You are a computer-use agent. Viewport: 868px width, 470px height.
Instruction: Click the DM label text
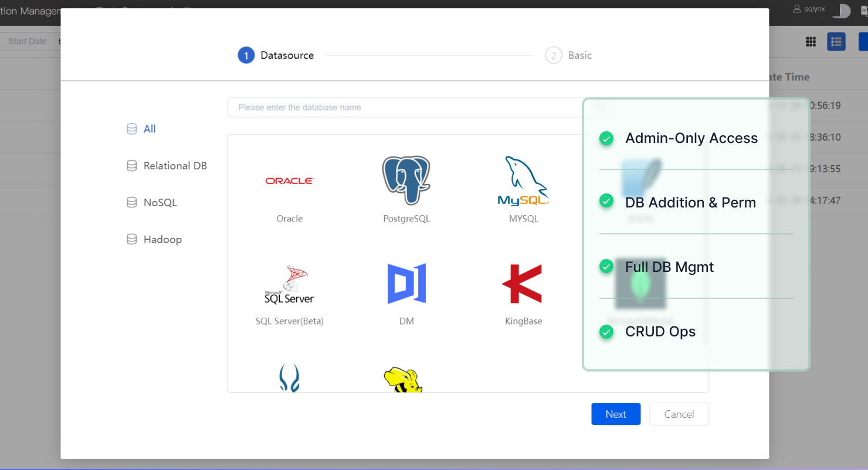pyautogui.click(x=406, y=321)
